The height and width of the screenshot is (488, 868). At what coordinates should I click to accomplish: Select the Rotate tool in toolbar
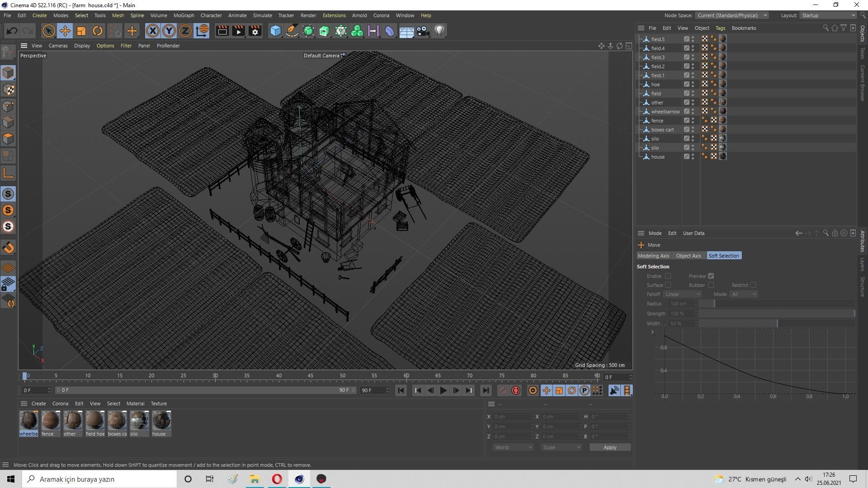(x=98, y=31)
